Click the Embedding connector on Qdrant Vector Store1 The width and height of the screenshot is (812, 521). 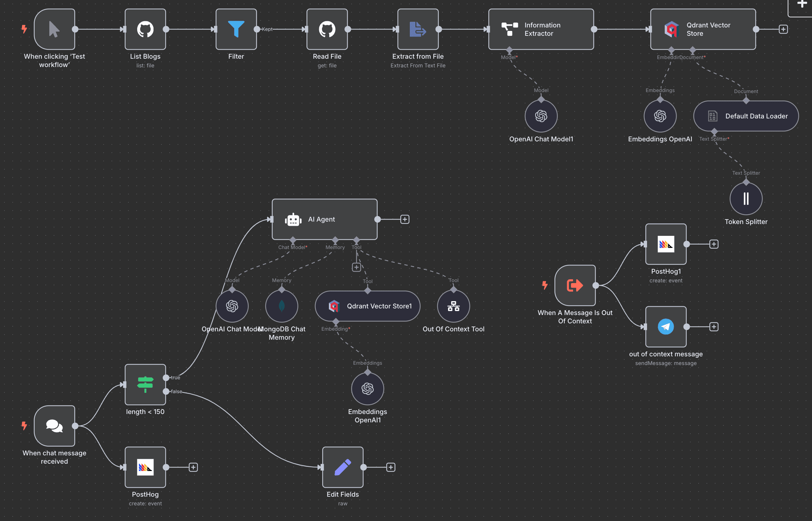[335, 322]
